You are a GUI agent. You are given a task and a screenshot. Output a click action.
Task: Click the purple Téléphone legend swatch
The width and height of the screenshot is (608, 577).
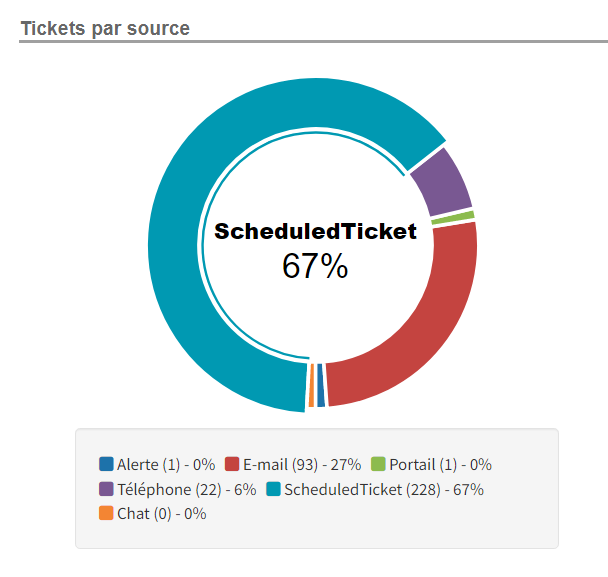tap(106, 489)
